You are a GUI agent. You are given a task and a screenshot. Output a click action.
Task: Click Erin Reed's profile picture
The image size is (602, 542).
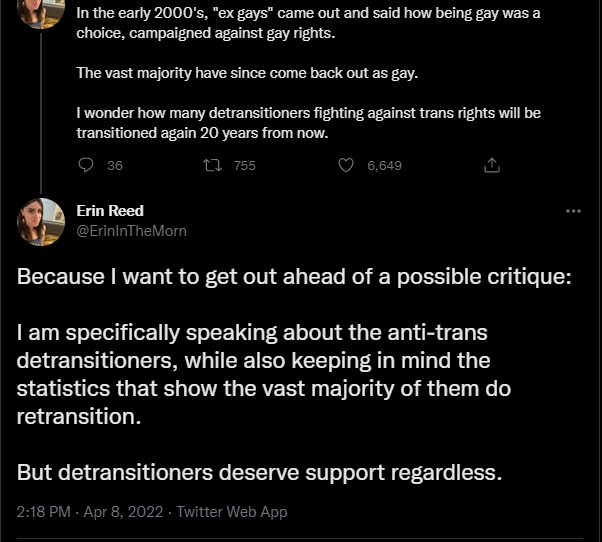[x=41, y=222]
